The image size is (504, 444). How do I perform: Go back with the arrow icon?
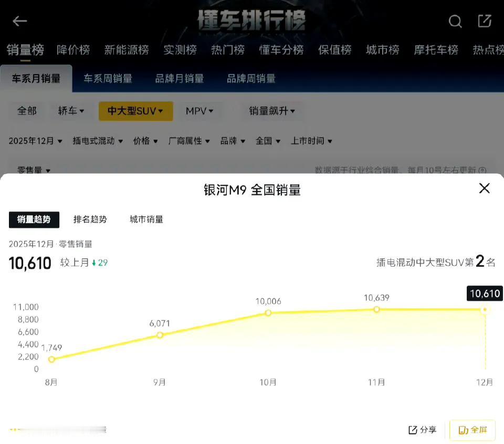[19, 21]
